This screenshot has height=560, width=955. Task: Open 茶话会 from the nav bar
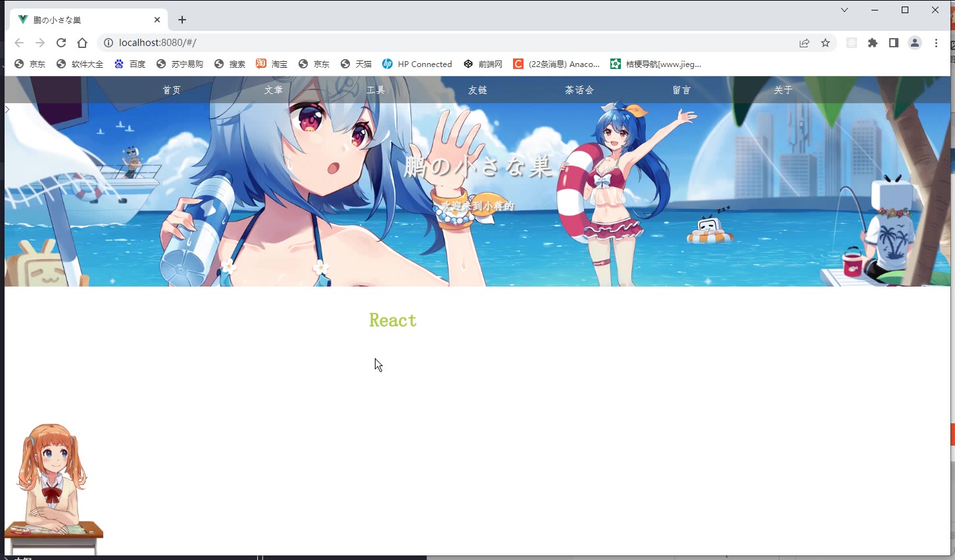[x=579, y=90]
